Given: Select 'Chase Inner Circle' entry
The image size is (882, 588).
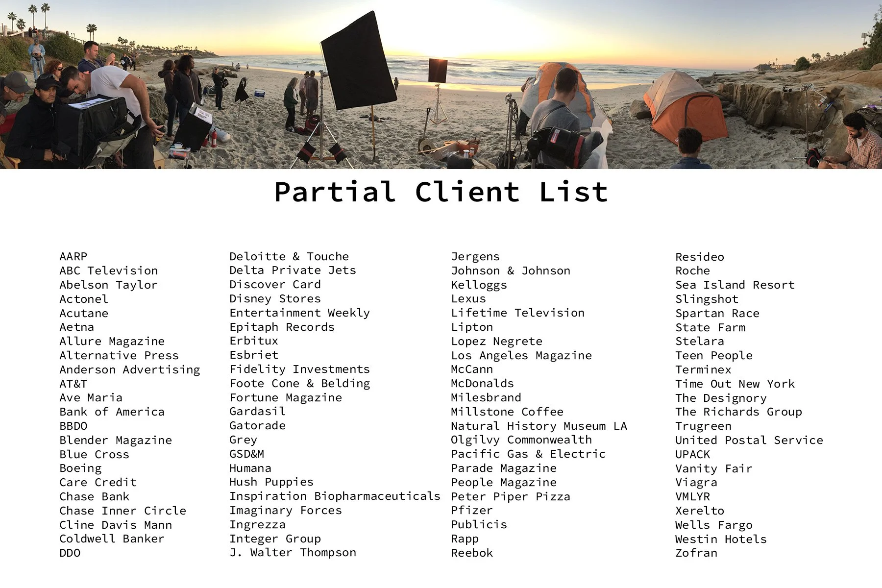Looking at the screenshot, I should pos(123,511).
